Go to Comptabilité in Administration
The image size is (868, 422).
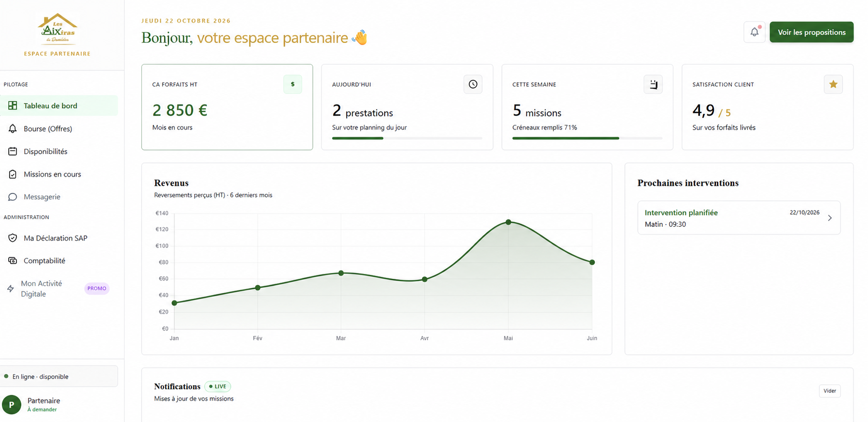tap(59, 260)
